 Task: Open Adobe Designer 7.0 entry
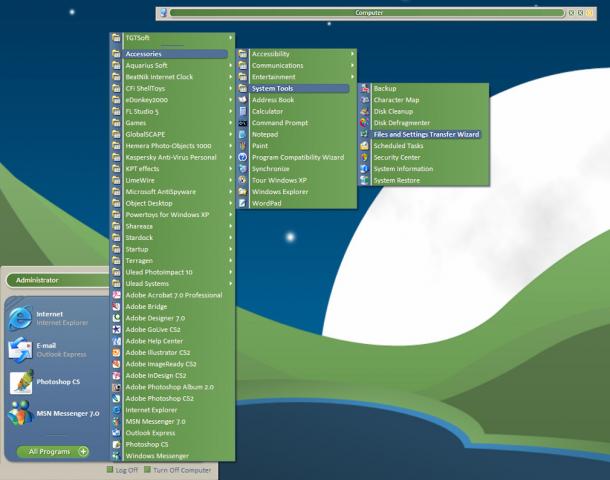tap(172, 318)
